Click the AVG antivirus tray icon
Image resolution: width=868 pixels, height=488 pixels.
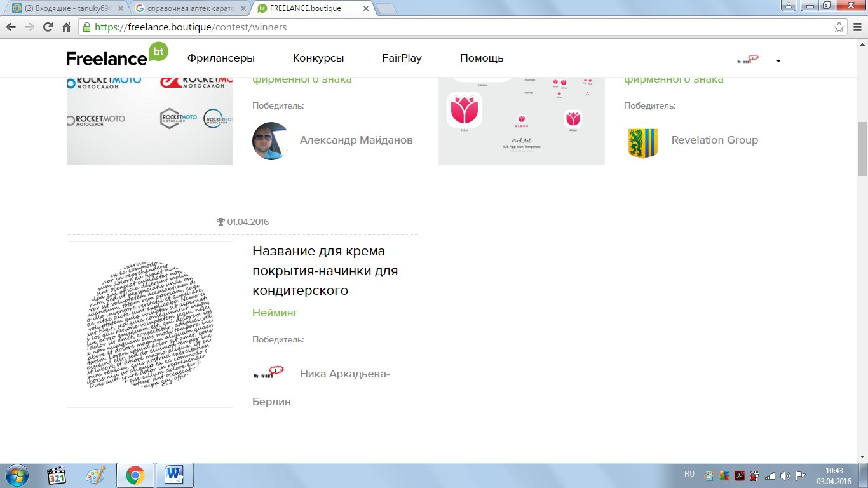point(724,475)
